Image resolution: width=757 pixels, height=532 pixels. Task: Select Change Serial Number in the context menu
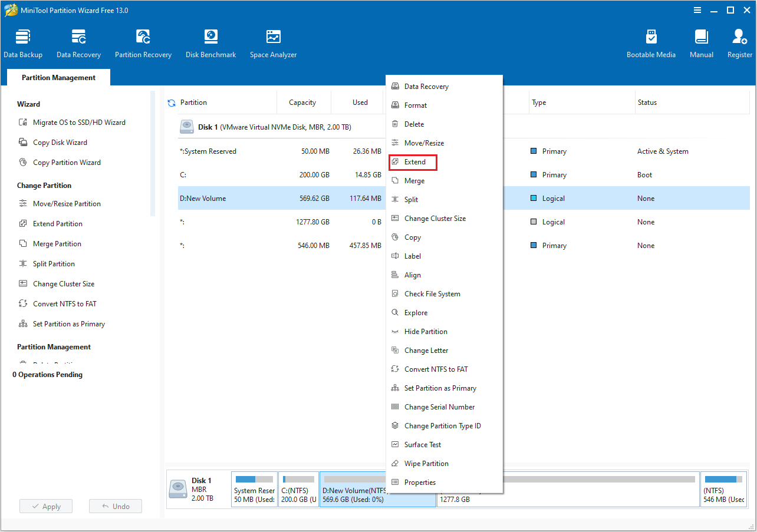tap(444, 407)
